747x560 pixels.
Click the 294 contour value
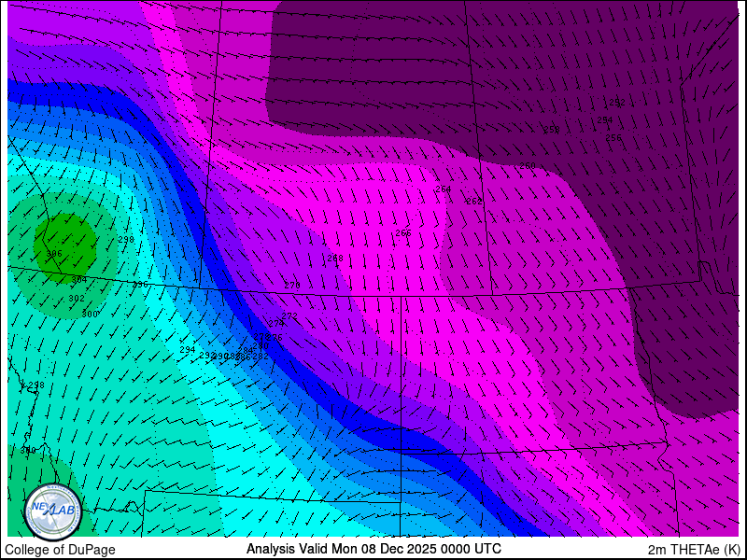coord(188,349)
